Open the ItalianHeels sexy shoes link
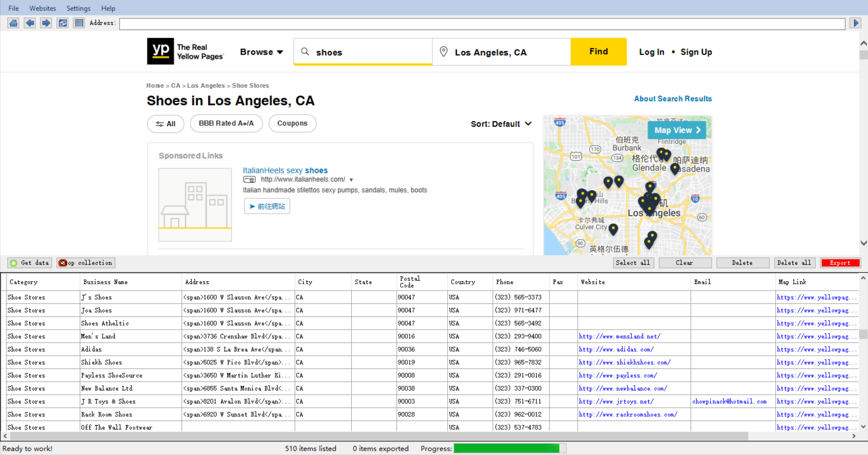This screenshot has height=455, width=868. tap(285, 170)
